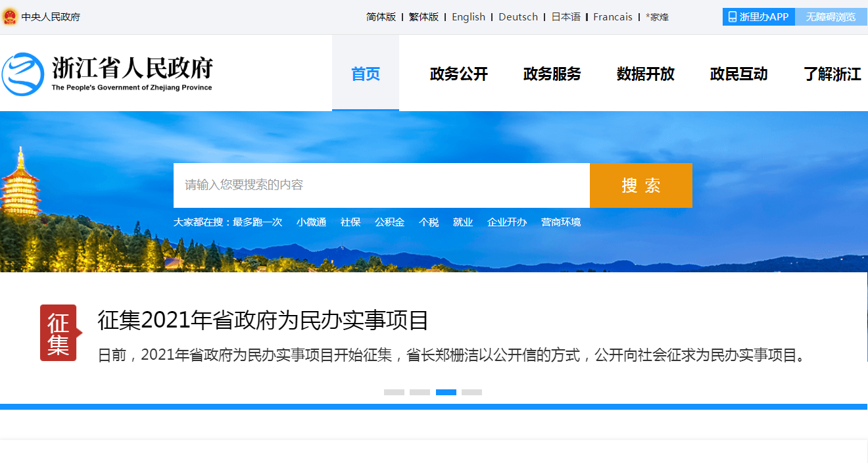Screen dimensions: 868x463
Task: Click the red 征集 badge icon
Action: pos(59,333)
